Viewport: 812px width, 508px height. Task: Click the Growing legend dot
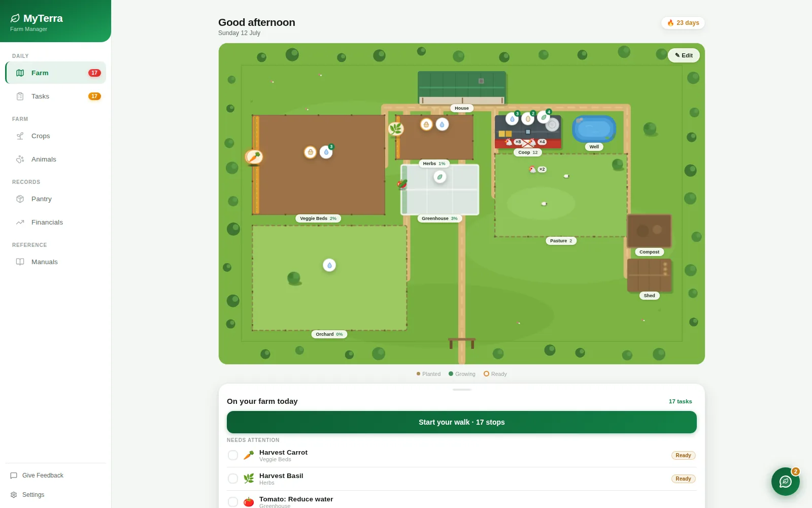pyautogui.click(x=451, y=374)
